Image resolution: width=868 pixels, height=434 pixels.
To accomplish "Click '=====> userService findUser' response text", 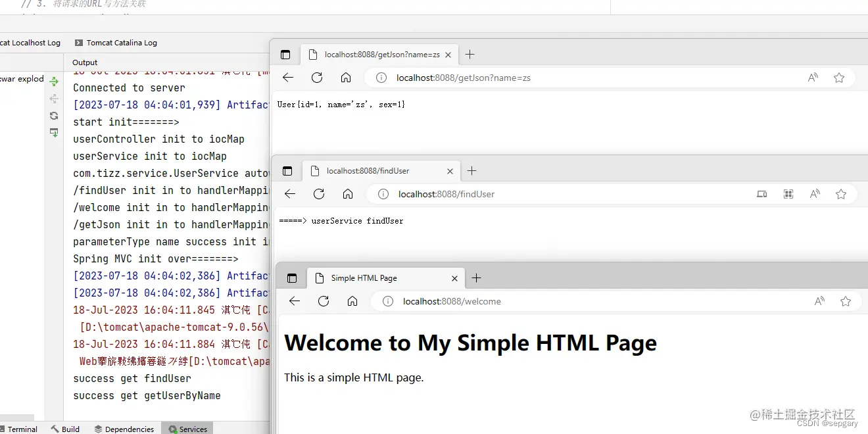I will pos(341,221).
